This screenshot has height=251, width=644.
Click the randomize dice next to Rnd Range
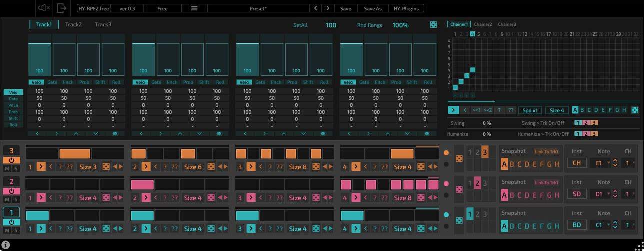pos(433,25)
